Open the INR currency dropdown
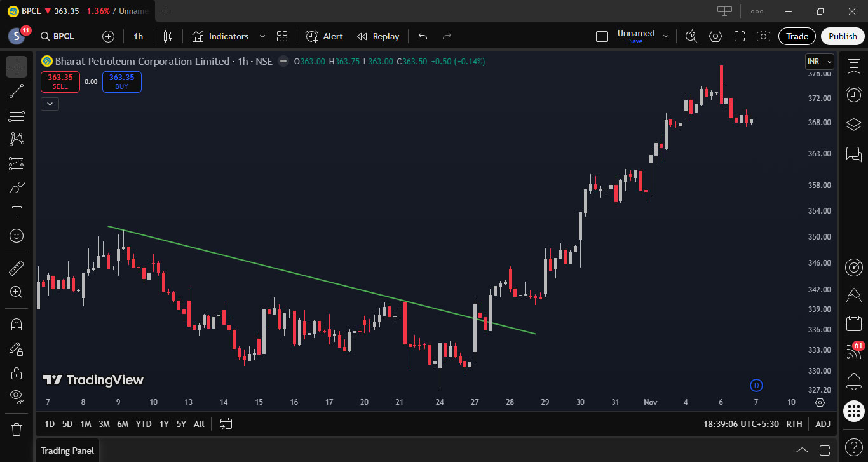 tap(819, 62)
